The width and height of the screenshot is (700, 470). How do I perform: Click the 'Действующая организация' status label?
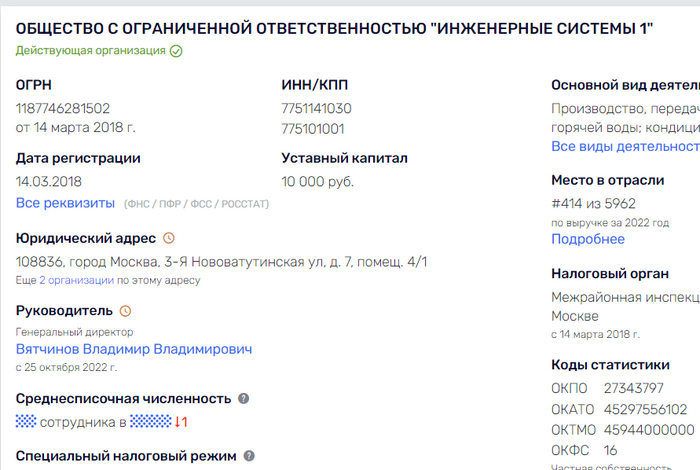(x=91, y=51)
